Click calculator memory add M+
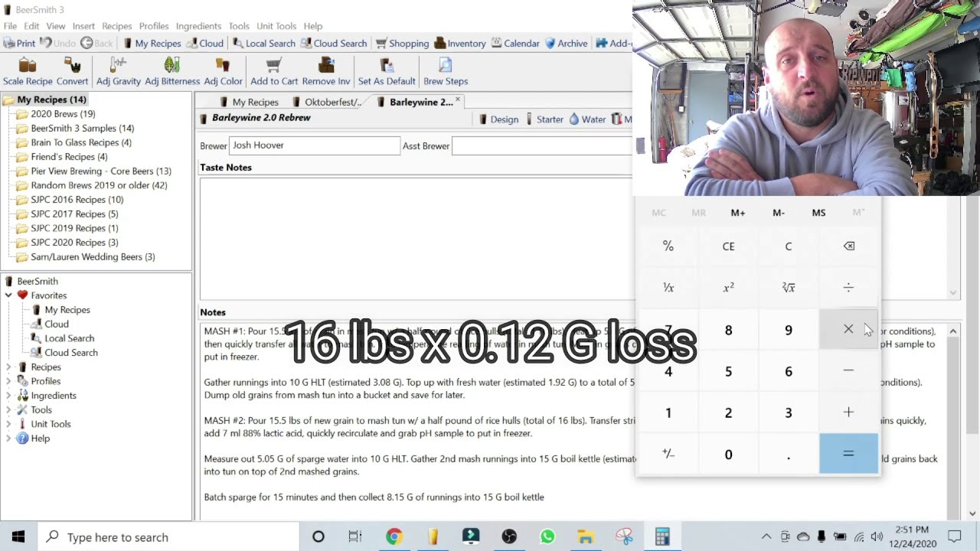 coord(738,213)
